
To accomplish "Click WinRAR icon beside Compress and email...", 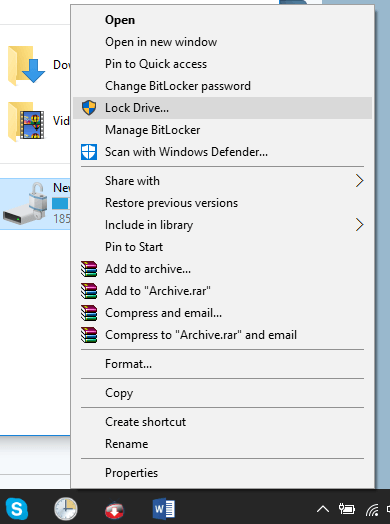I will tap(89, 313).
